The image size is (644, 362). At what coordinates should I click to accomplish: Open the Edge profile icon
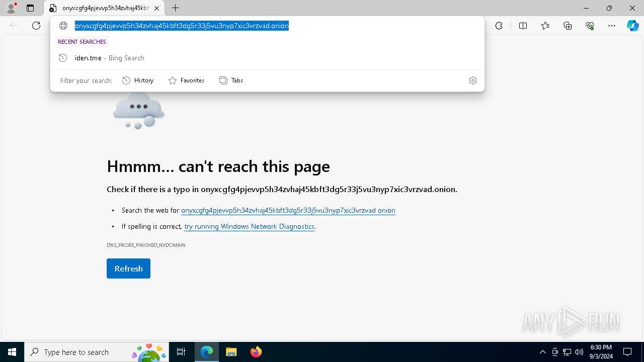coord(11,8)
